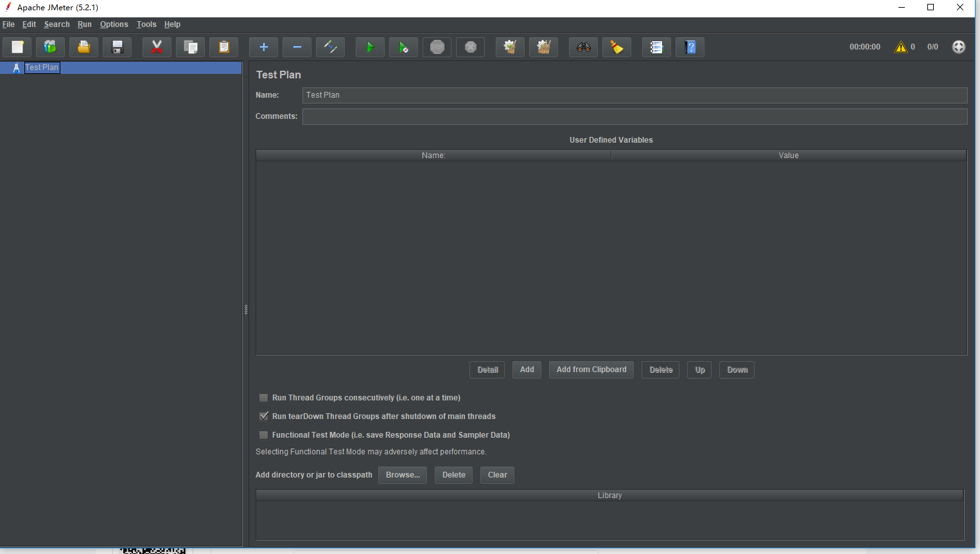Click the Paste clipboard icon
The image size is (980, 554).
pos(223,47)
